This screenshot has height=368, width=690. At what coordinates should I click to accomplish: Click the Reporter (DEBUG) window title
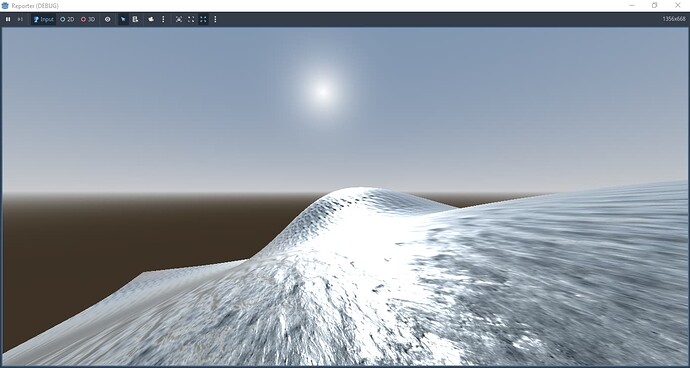pyautogui.click(x=35, y=6)
